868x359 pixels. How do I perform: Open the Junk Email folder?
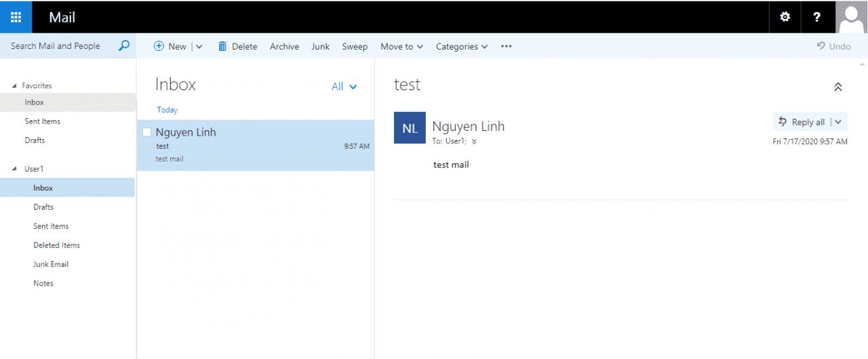pyautogui.click(x=51, y=264)
